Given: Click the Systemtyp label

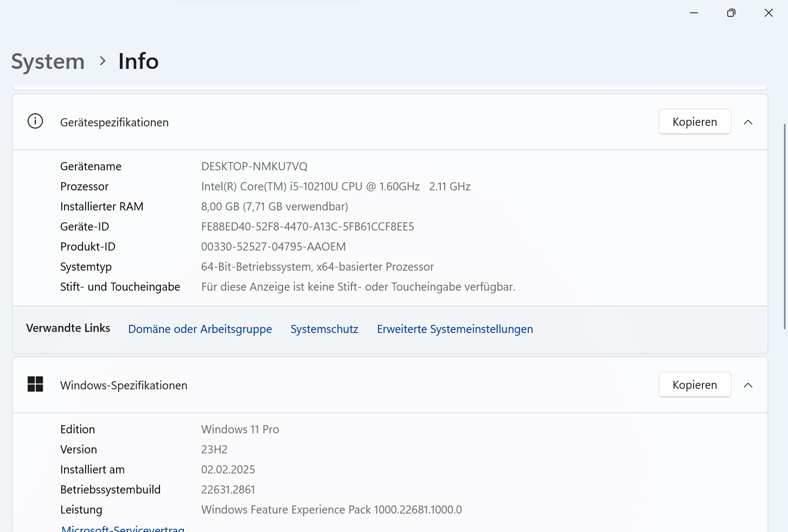Looking at the screenshot, I should point(86,267).
